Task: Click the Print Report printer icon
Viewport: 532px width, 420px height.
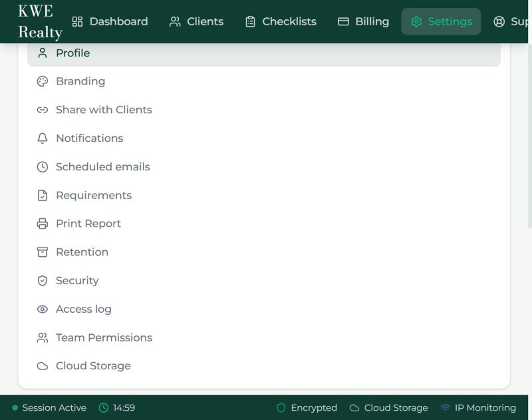Action: (x=43, y=224)
